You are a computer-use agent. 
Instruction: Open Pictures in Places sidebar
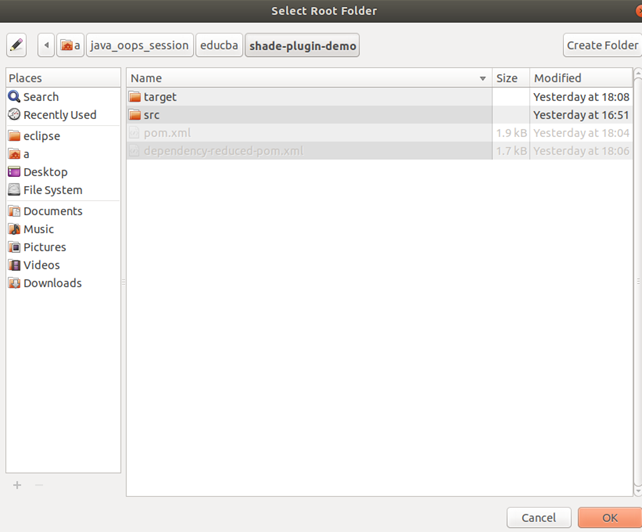click(63, 247)
